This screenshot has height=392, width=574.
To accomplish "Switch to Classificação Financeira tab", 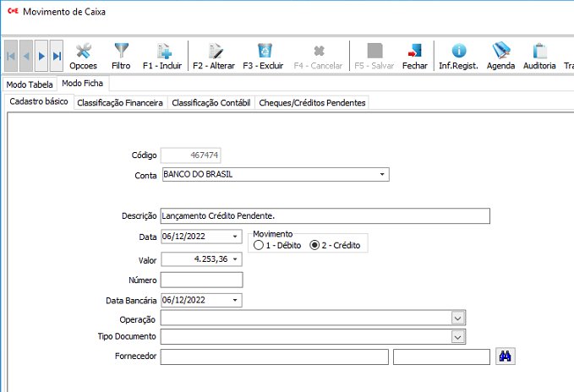I will (x=120, y=102).
